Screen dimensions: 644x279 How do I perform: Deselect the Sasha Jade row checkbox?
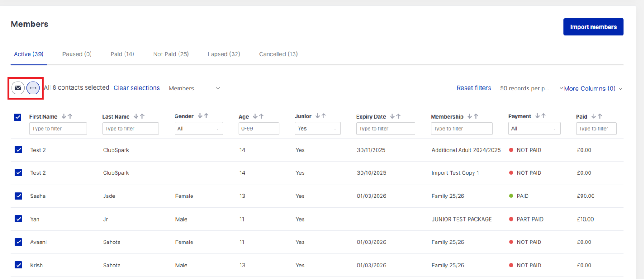(x=18, y=196)
